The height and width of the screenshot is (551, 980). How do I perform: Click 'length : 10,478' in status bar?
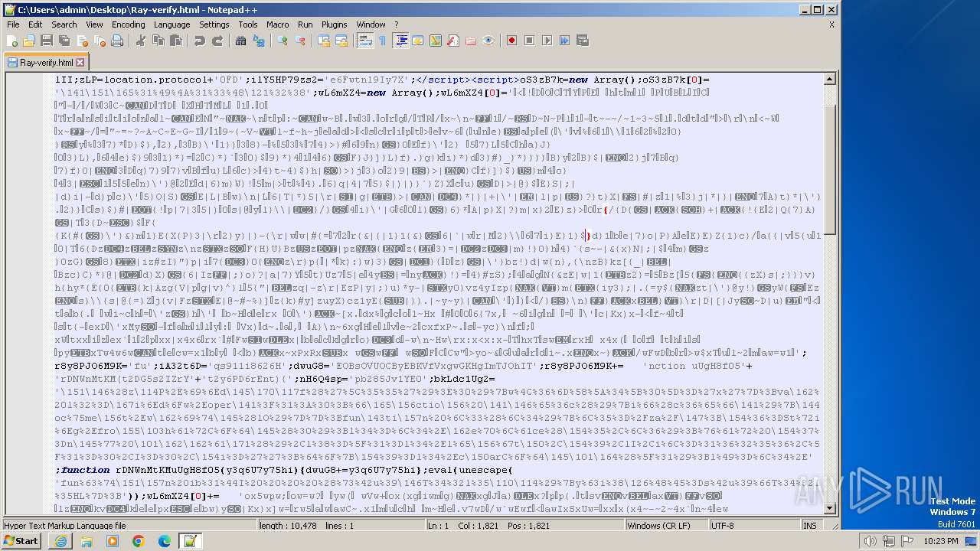click(x=288, y=526)
